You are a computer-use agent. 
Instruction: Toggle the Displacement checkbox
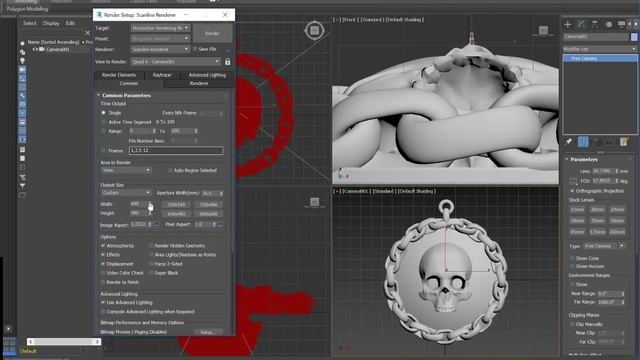point(103,264)
